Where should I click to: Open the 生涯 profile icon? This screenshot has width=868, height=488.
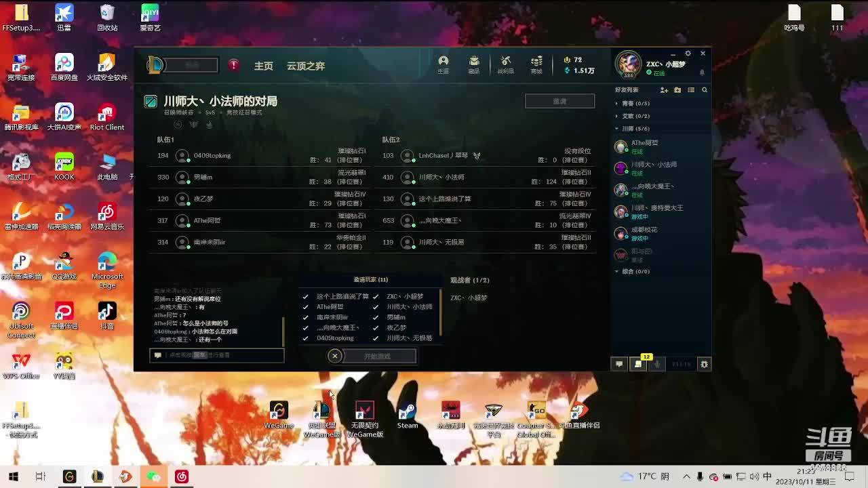coord(443,64)
